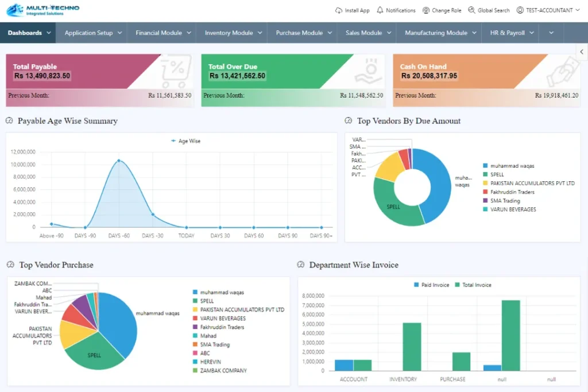Click the TEST-ACCOUNTANT user avatar icon

520,10
